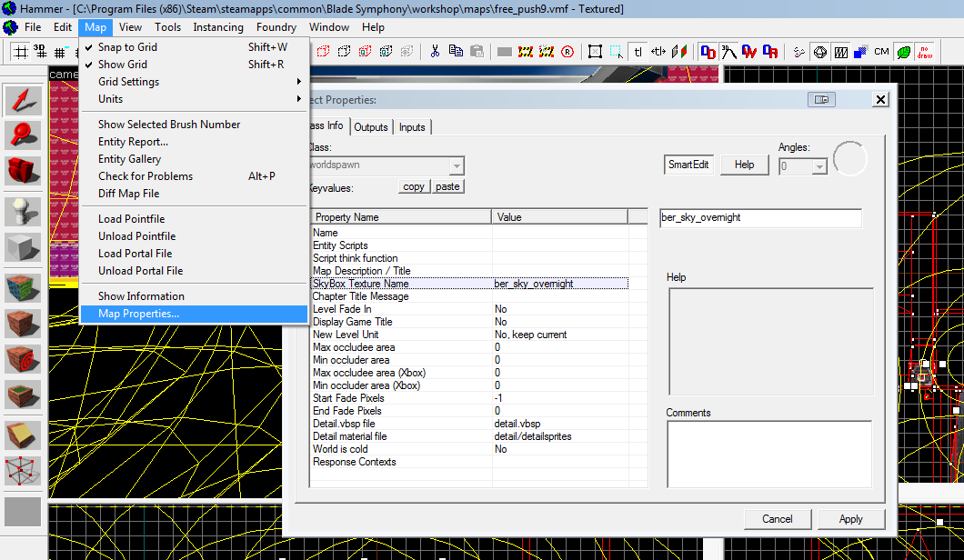The width and height of the screenshot is (964, 560).
Task: Uncheck Show Grid in Map menu
Action: click(123, 65)
